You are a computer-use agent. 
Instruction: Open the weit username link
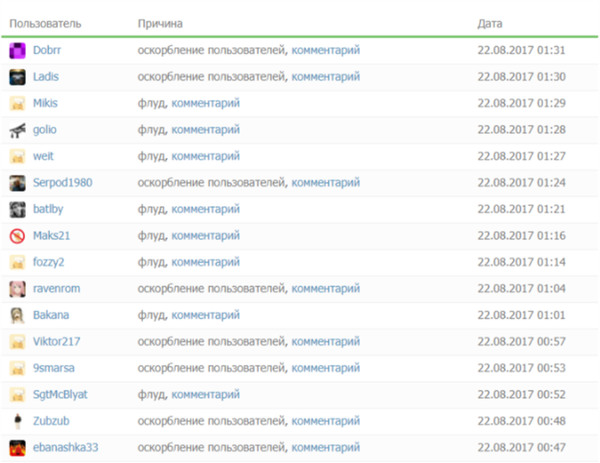(x=43, y=156)
